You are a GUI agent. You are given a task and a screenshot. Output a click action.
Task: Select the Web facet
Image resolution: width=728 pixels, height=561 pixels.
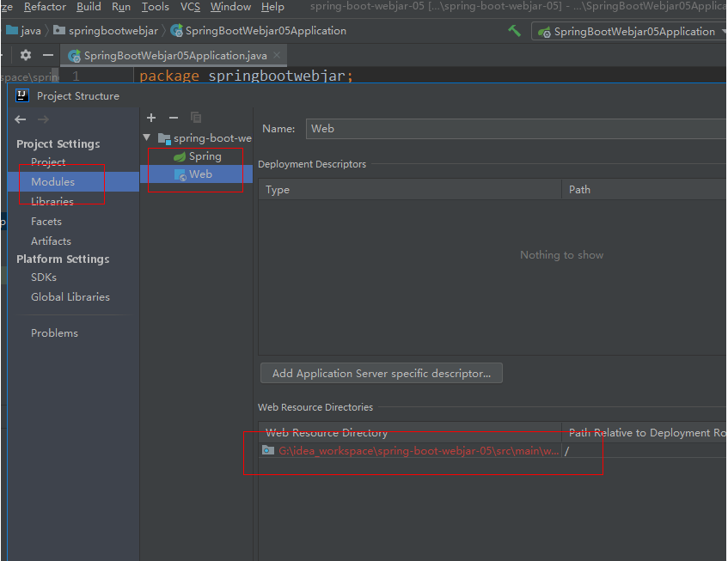point(196,174)
